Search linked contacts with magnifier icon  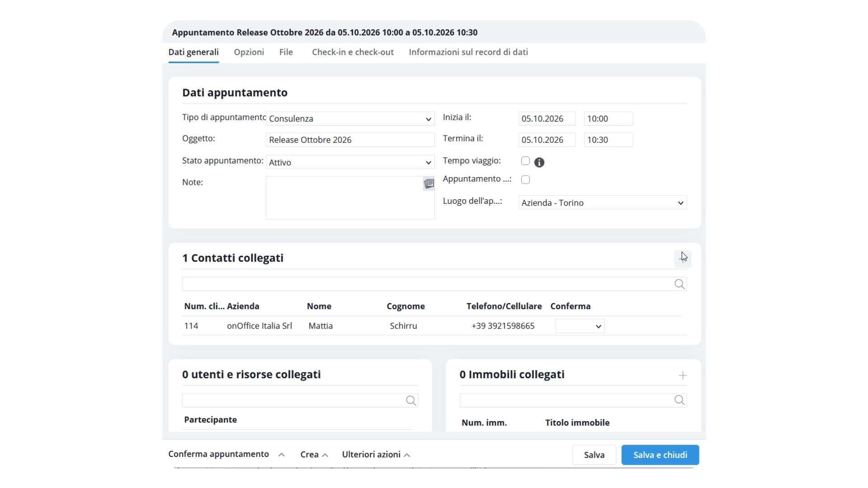click(679, 284)
